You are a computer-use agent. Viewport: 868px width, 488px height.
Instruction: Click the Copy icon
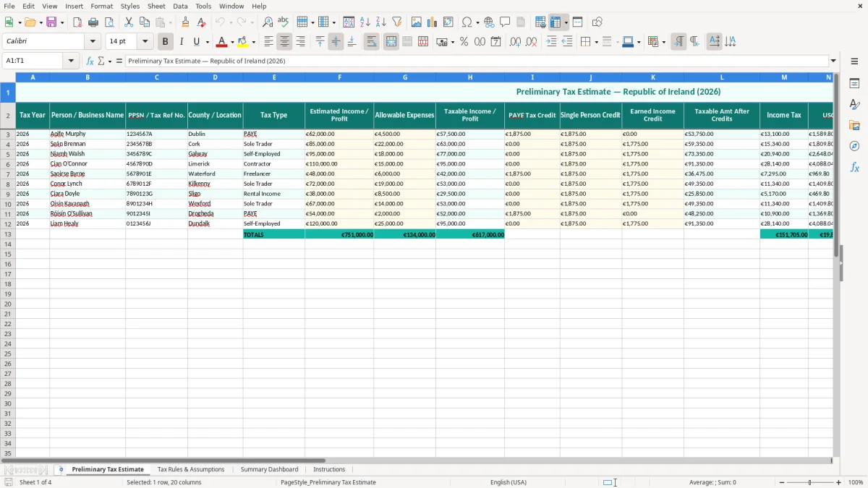pyautogui.click(x=145, y=22)
